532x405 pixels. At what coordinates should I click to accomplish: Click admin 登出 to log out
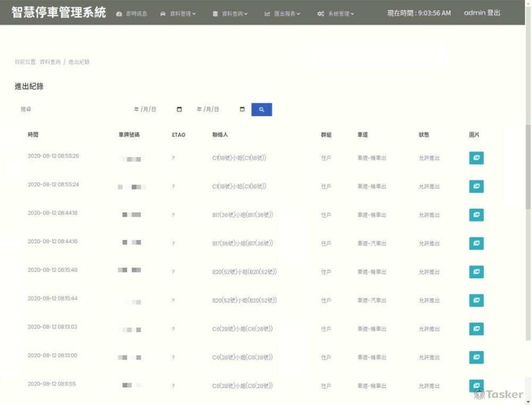(x=482, y=13)
